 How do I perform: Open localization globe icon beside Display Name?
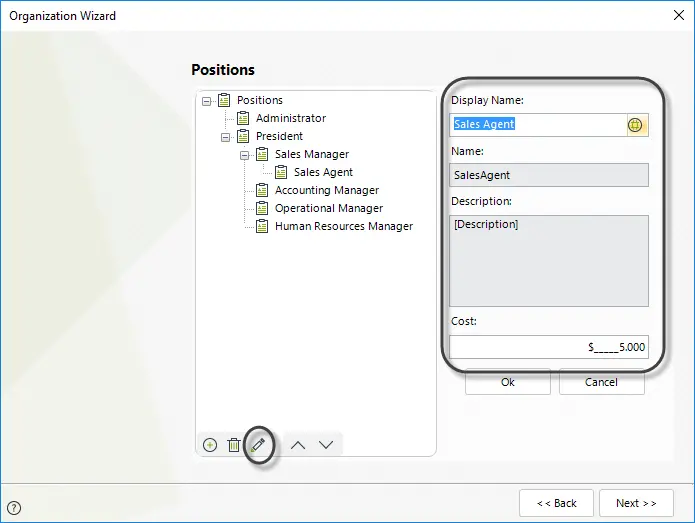635,125
